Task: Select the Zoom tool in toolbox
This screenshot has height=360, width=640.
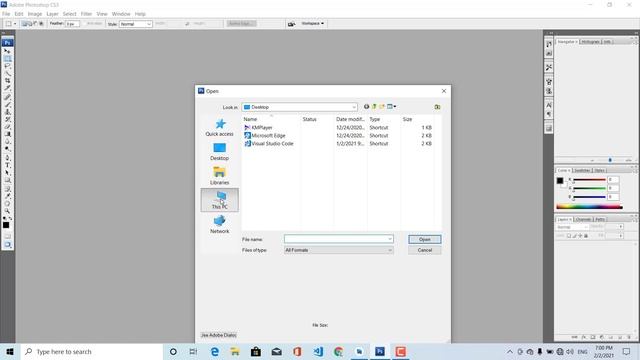Action: coord(7,211)
